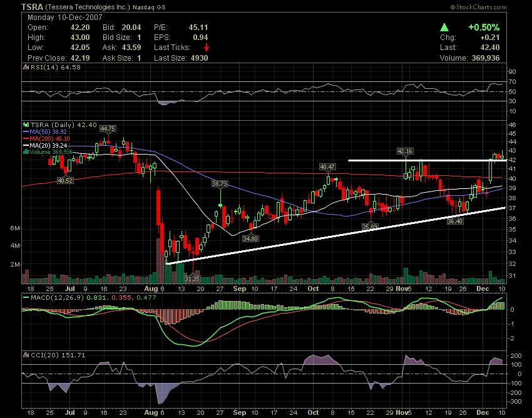Click the 36.40 price label
The height and width of the screenshot is (418, 532).
454,222
